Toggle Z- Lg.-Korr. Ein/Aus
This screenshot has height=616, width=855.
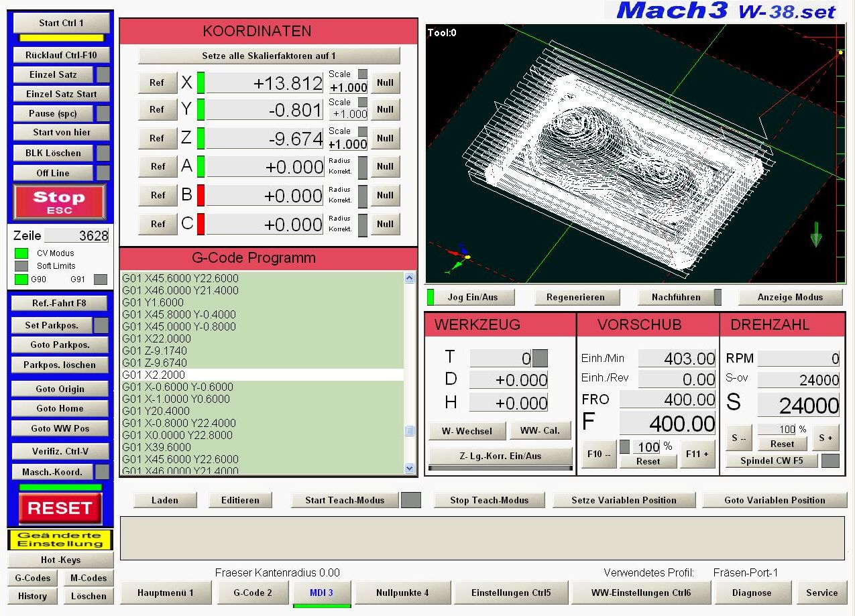(x=500, y=456)
